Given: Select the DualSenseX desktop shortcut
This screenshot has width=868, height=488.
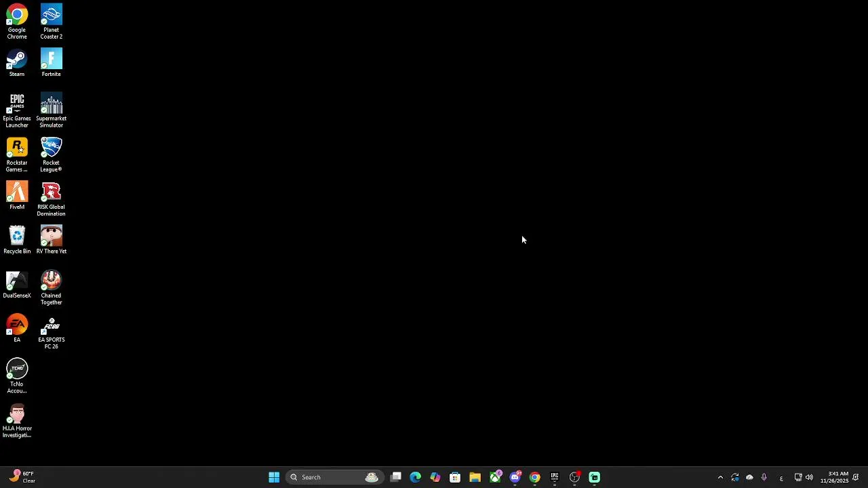Looking at the screenshot, I should [x=17, y=285].
